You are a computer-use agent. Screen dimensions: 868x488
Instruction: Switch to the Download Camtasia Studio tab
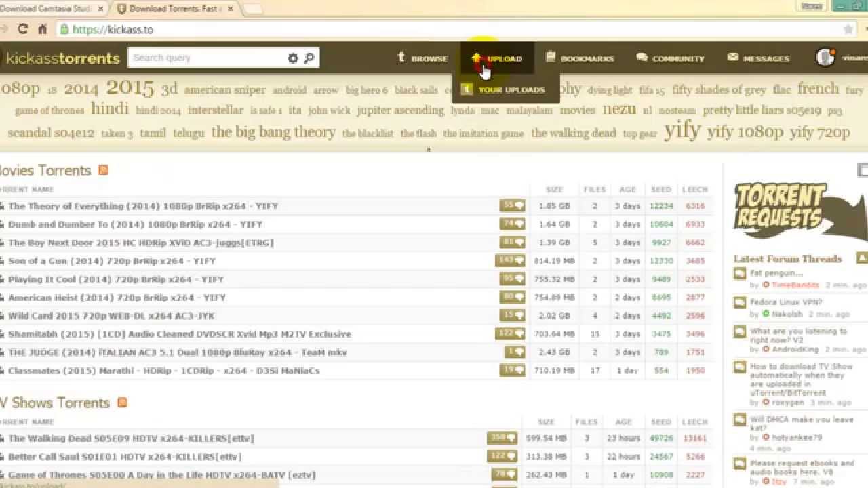click(52, 9)
